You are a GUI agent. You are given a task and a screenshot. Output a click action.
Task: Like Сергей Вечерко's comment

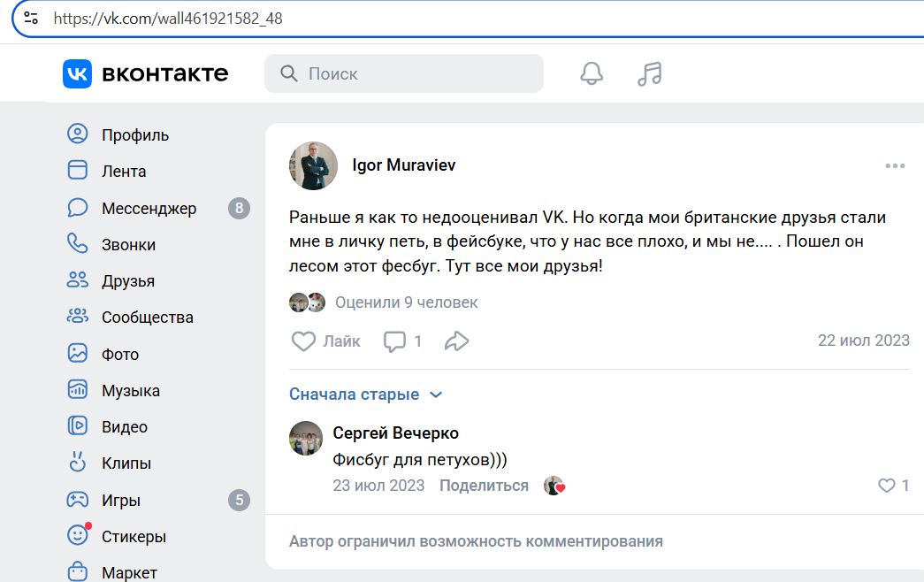[885, 485]
